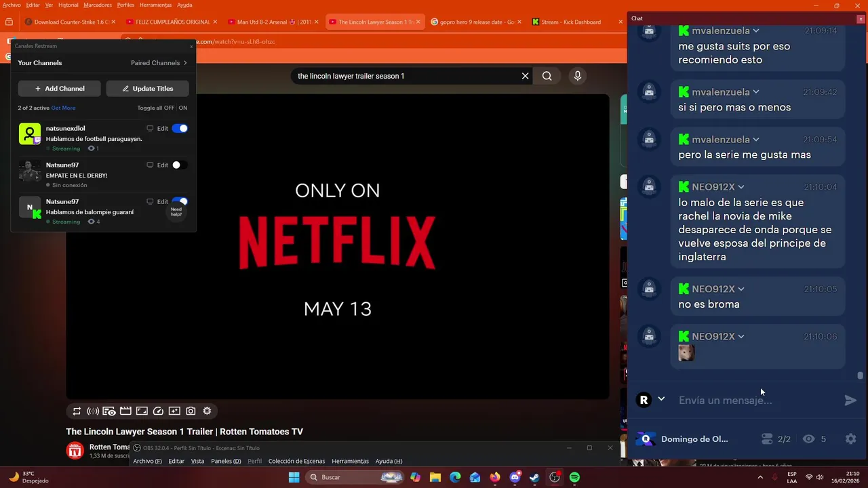Click the broadcast waves icon in video toolbar
Screen dimensions: 868x488
[93, 411]
